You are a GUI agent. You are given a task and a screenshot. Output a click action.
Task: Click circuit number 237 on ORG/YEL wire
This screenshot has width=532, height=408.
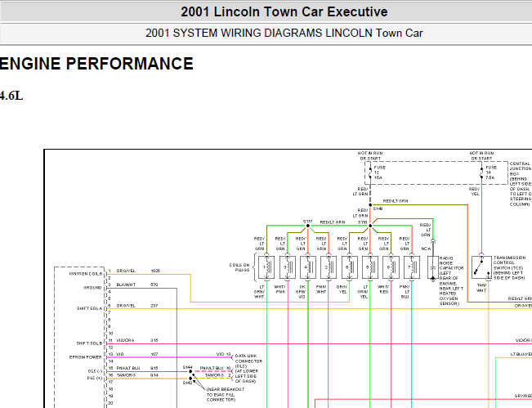tap(154, 306)
